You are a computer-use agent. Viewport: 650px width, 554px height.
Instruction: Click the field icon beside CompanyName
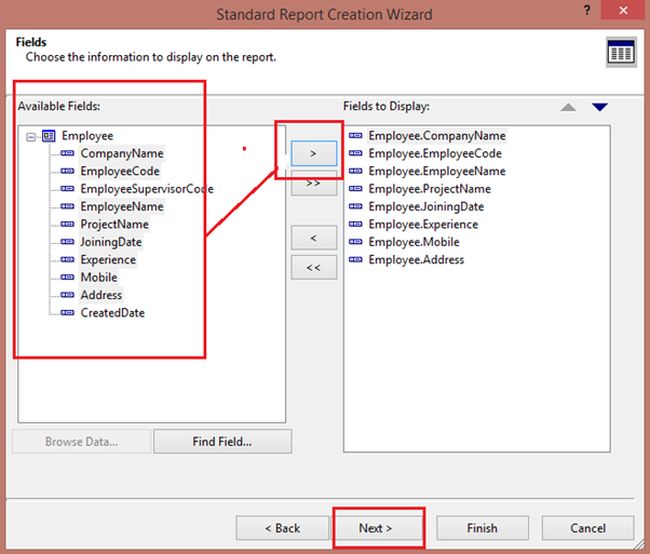(67, 153)
